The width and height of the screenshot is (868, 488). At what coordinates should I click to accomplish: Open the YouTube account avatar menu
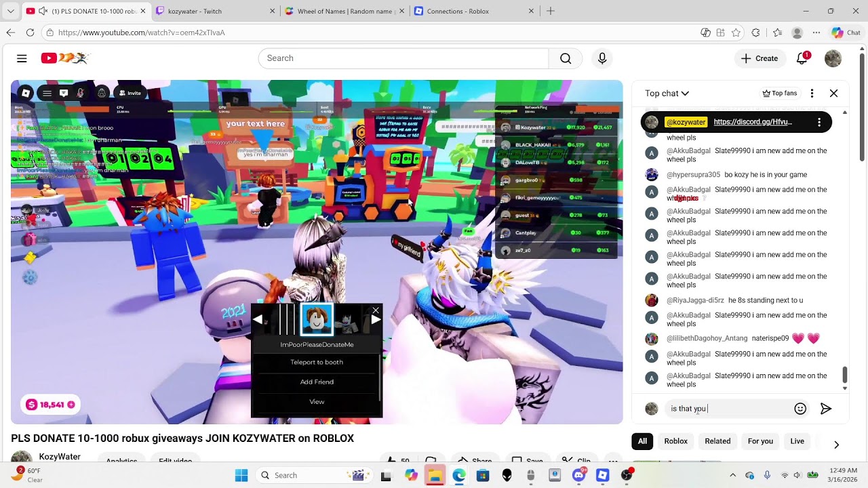point(833,58)
